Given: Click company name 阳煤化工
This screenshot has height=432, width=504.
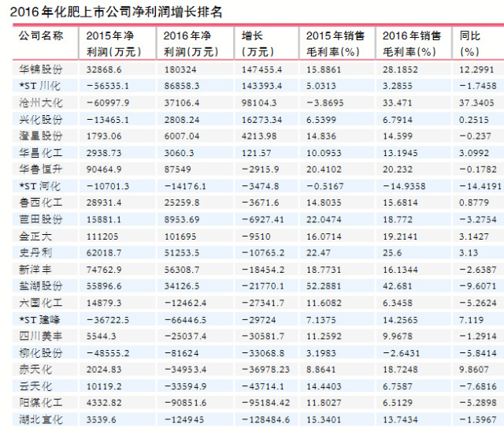Looking at the screenshot, I should 41,403.
